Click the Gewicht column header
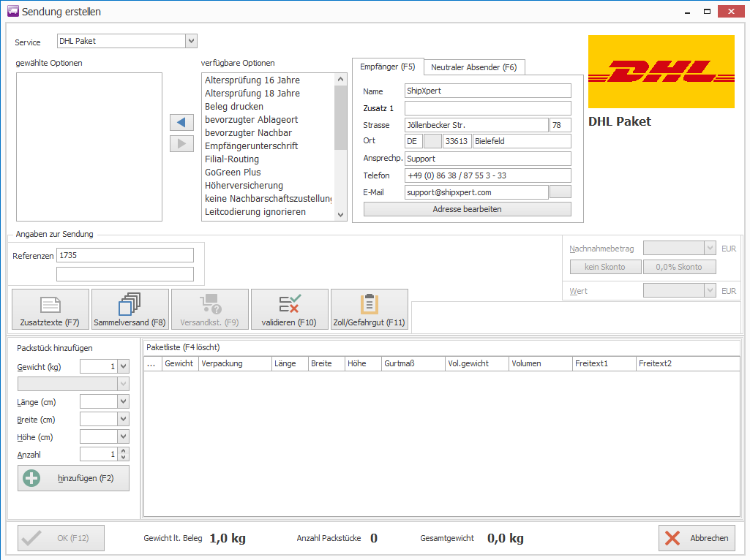The image size is (750, 560). pyautogui.click(x=180, y=363)
